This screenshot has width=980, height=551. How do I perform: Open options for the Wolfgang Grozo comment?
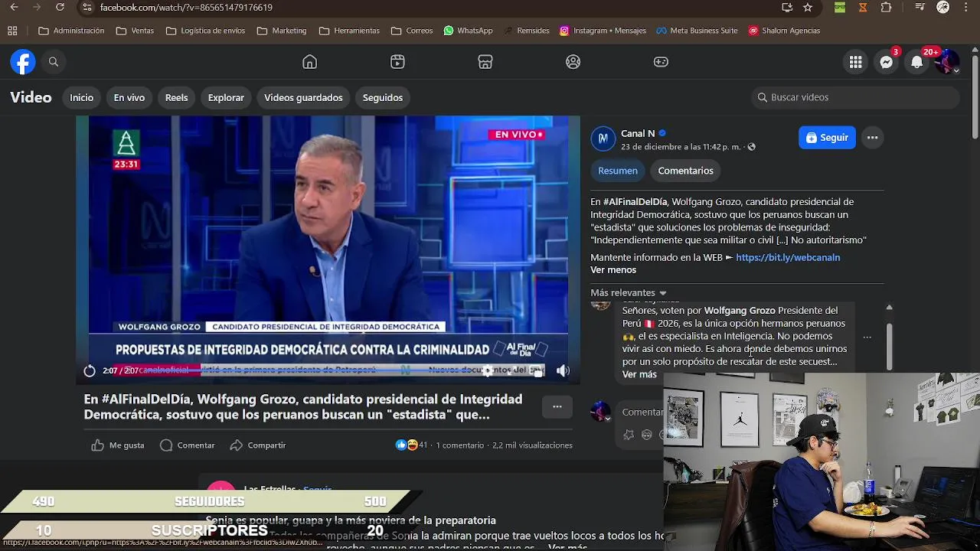[867, 337]
